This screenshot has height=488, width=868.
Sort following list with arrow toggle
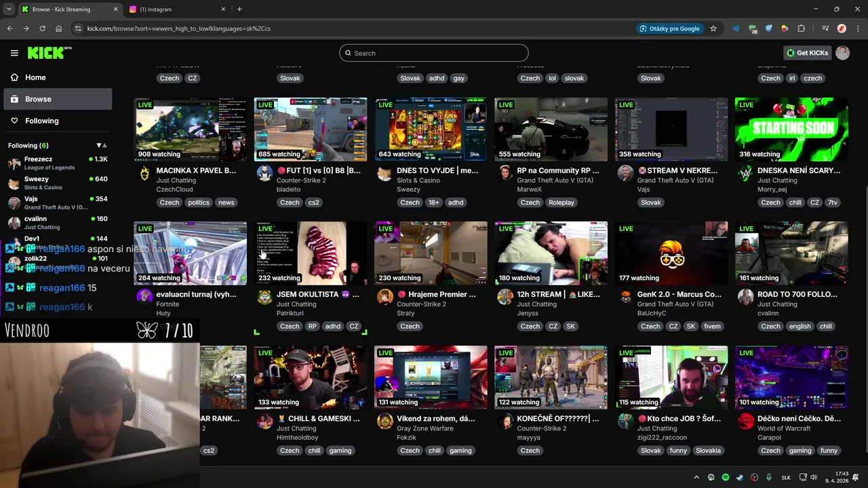click(102, 145)
